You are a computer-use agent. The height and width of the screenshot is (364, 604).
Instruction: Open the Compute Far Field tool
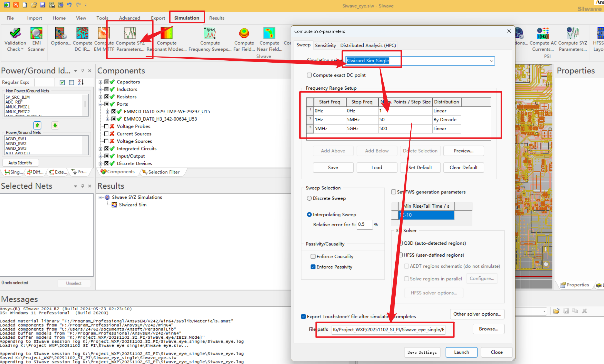(x=244, y=33)
